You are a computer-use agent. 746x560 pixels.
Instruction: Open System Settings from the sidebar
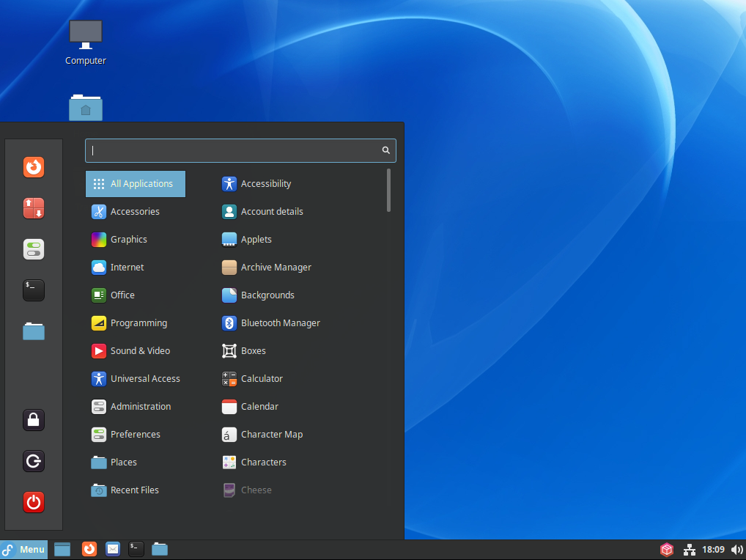34,249
